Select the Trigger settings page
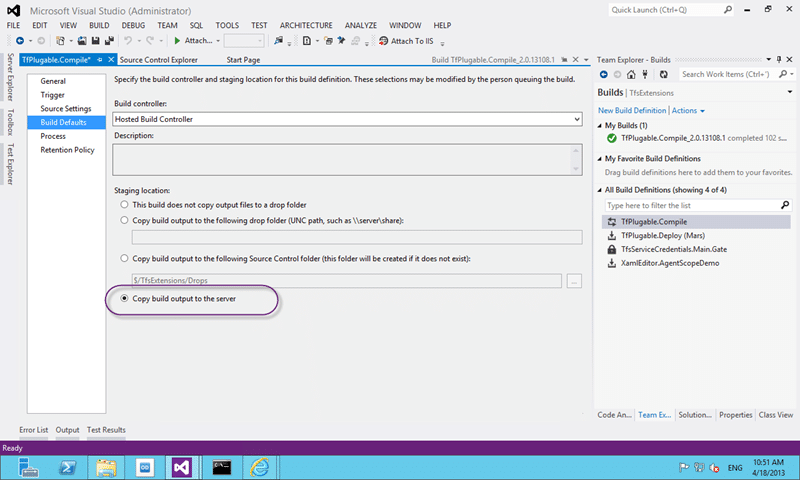 click(x=53, y=95)
